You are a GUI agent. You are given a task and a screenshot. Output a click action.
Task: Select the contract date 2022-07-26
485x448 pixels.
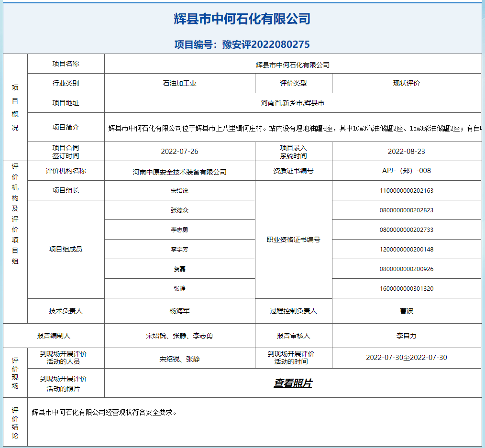pyautogui.click(x=180, y=152)
